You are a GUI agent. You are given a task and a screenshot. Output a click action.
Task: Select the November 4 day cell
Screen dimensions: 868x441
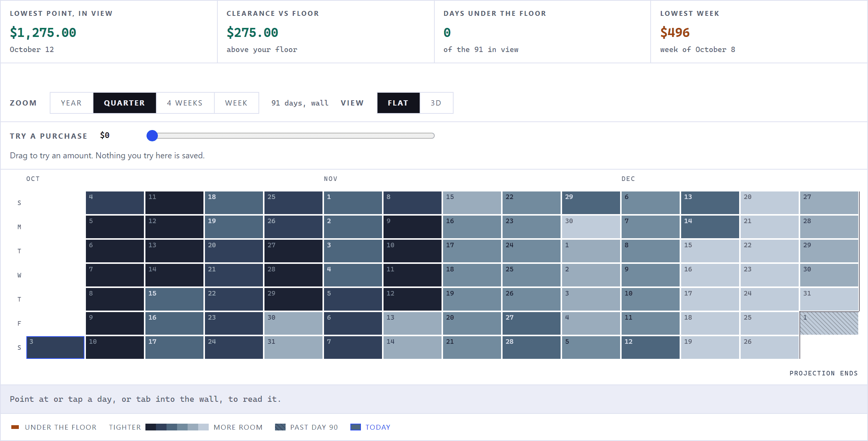(x=353, y=275)
